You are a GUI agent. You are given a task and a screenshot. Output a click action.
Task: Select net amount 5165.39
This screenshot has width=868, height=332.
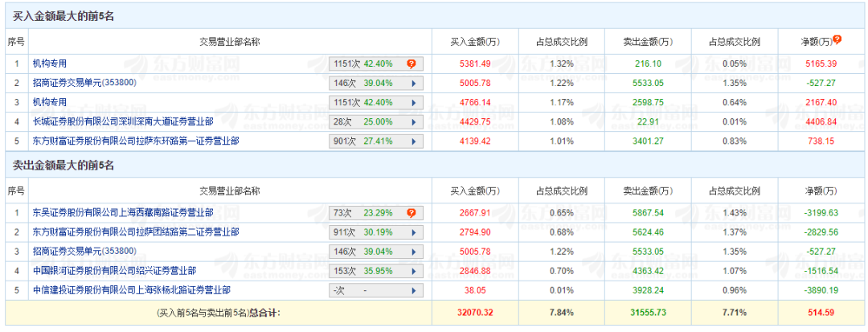tap(821, 64)
